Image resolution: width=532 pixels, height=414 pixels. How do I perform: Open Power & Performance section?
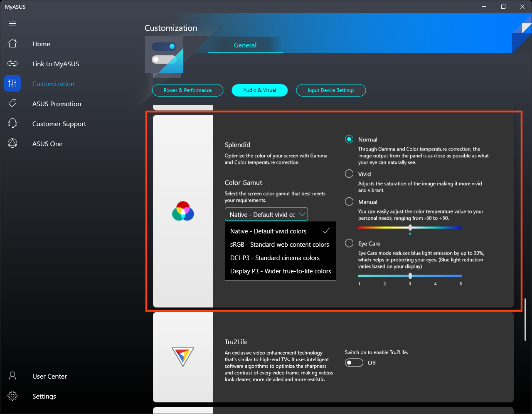188,90
